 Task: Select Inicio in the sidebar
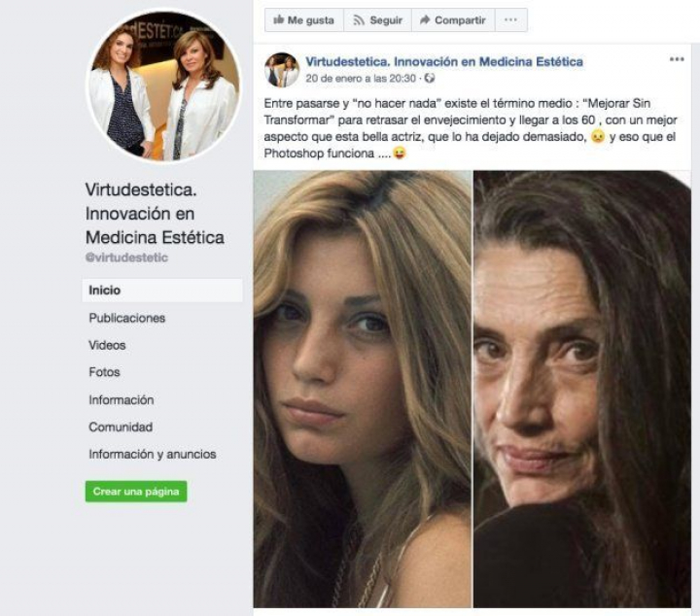coord(105,291)
